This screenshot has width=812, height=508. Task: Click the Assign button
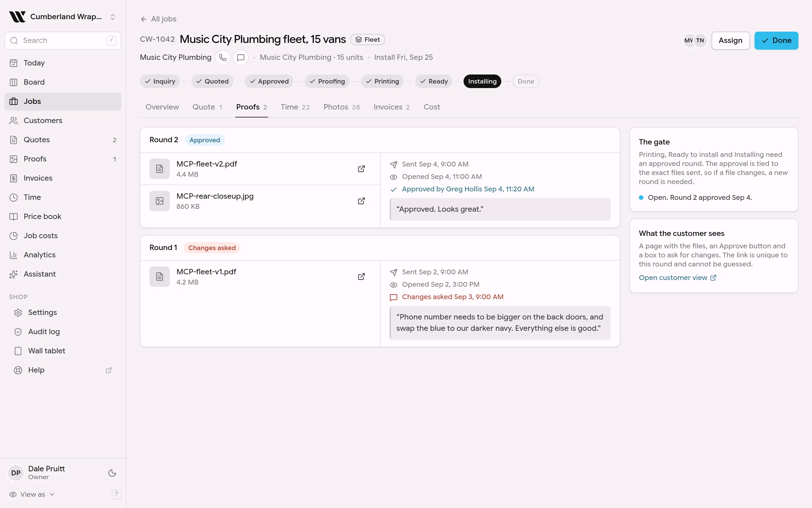click(x=730, y=40)
